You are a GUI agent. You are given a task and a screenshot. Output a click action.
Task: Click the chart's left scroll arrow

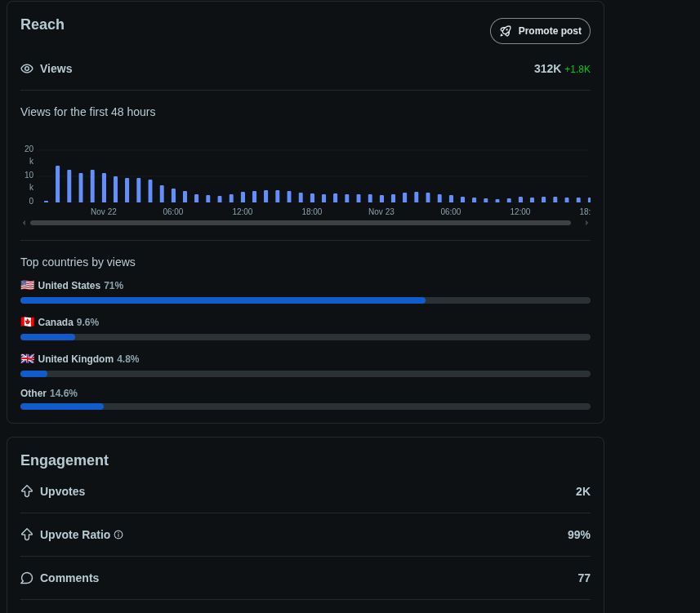click(x=25, y=223)
